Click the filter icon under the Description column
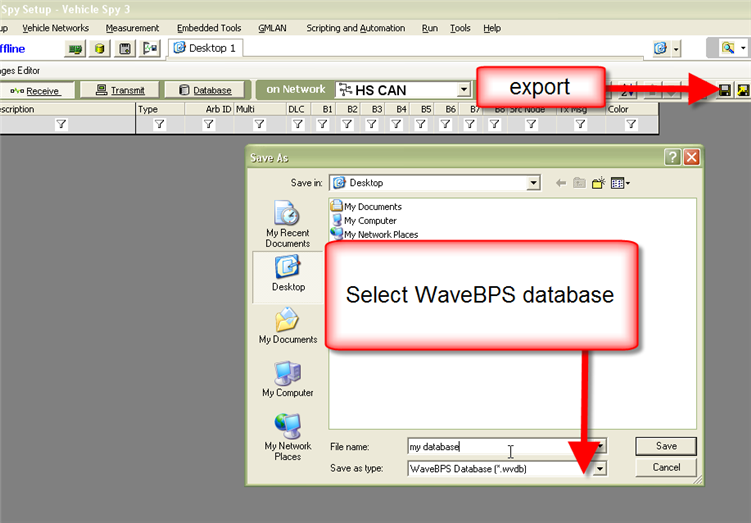 [61, 125]
